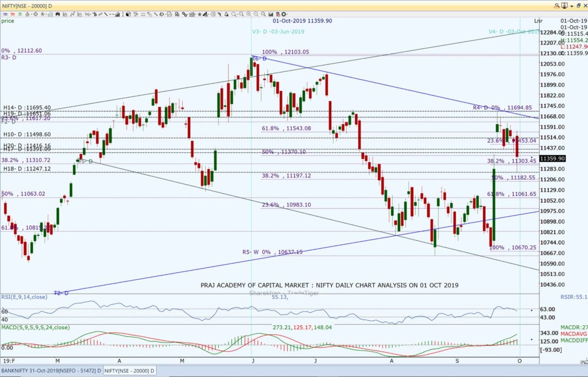Image resolution: width=588 pixels, height=377 pixels.
Task: Click the 61.8%, 11543.08 retracement label
Action: click(286, 128)
